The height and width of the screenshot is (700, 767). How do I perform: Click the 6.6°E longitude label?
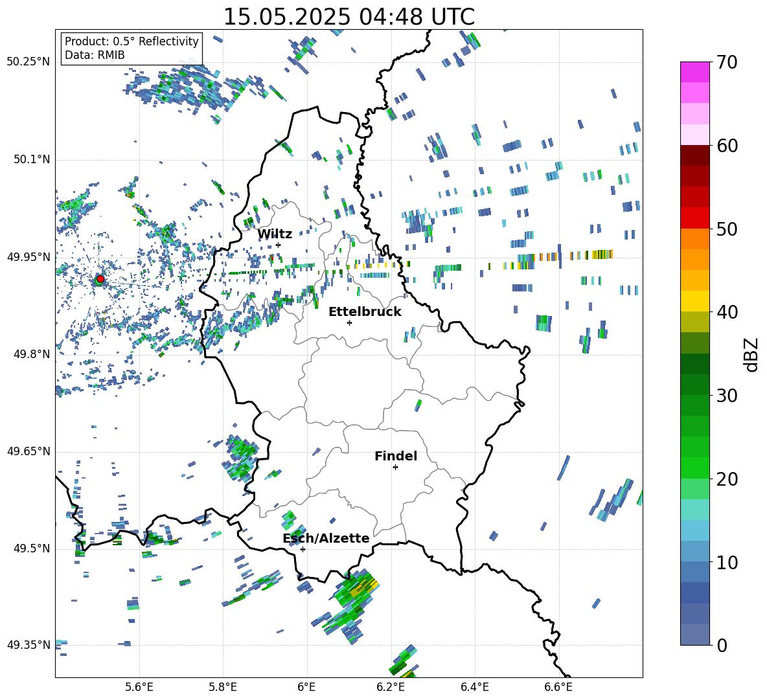(x=558, y=687)
